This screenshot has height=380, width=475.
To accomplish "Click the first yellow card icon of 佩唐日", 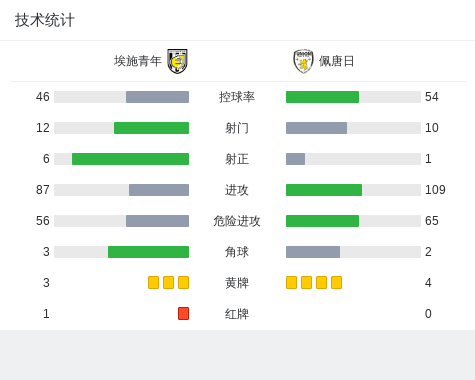I will [291, 282].
